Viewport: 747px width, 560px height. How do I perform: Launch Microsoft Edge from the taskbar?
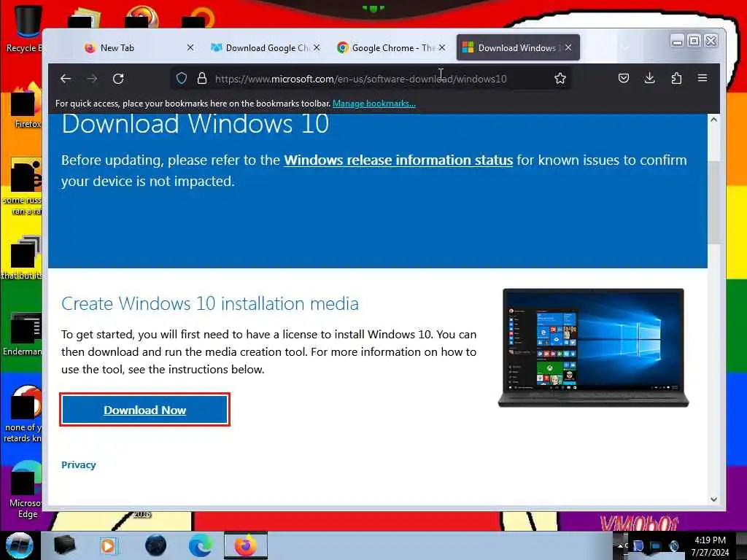(200, 545)
